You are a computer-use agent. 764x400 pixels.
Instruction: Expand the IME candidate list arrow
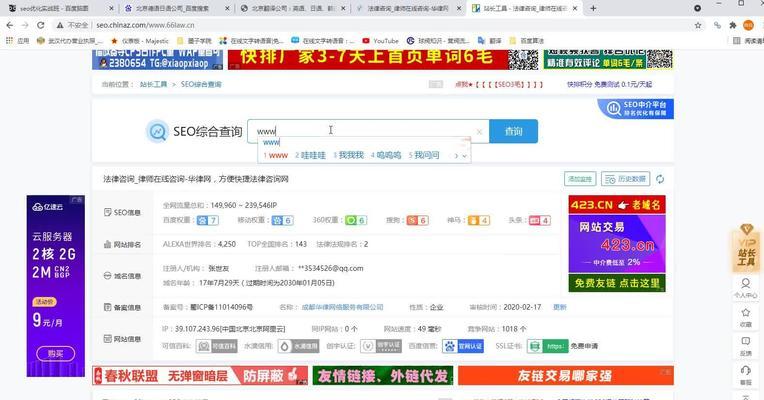coord(465,156)
